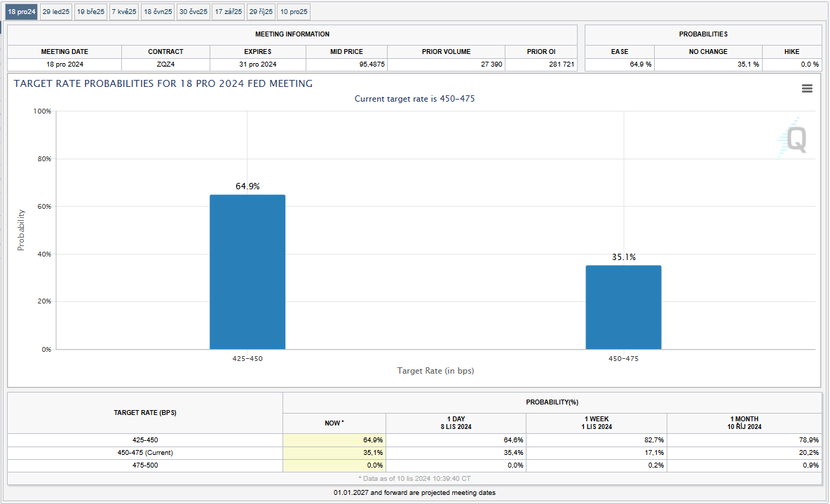Click the CONTRACT column header
The width and height of the screenshot is (830, 504).
tap(165, 52)
